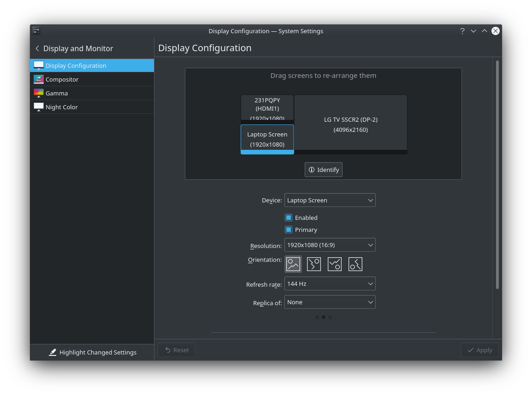The width and height of the screenshot is (532, 396).
Task: Open the Refresh rate dropdown
Action: coord(330,284)
